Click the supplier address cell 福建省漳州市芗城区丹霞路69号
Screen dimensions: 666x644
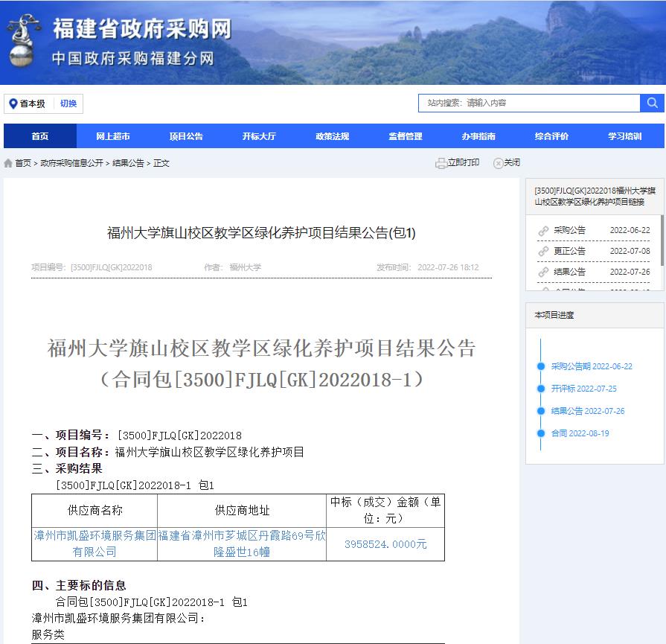tap(242, 544)
